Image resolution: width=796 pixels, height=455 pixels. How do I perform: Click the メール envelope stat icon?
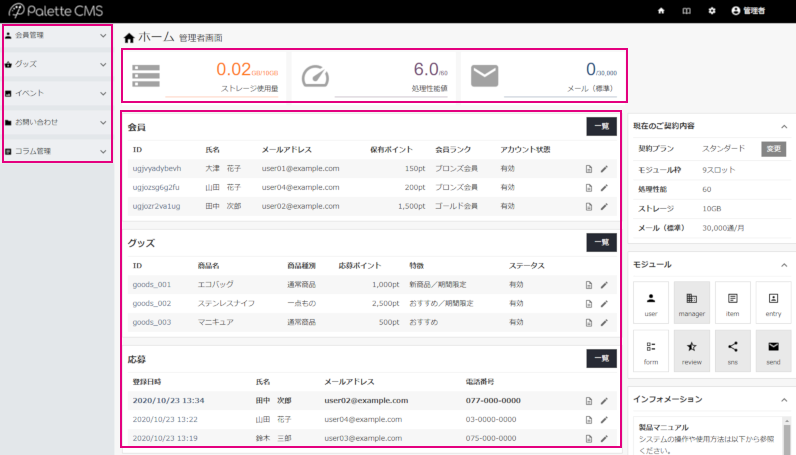pyautogui.click(x=484, y=76)
